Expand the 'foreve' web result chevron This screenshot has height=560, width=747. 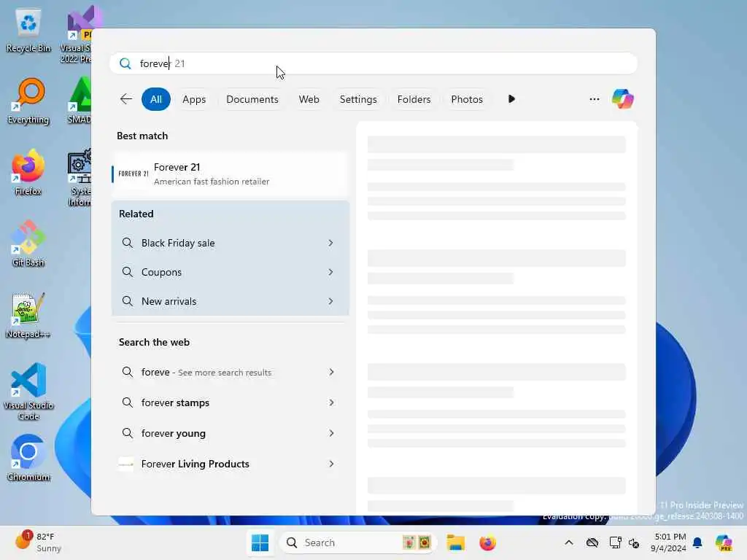pos(331,372)
